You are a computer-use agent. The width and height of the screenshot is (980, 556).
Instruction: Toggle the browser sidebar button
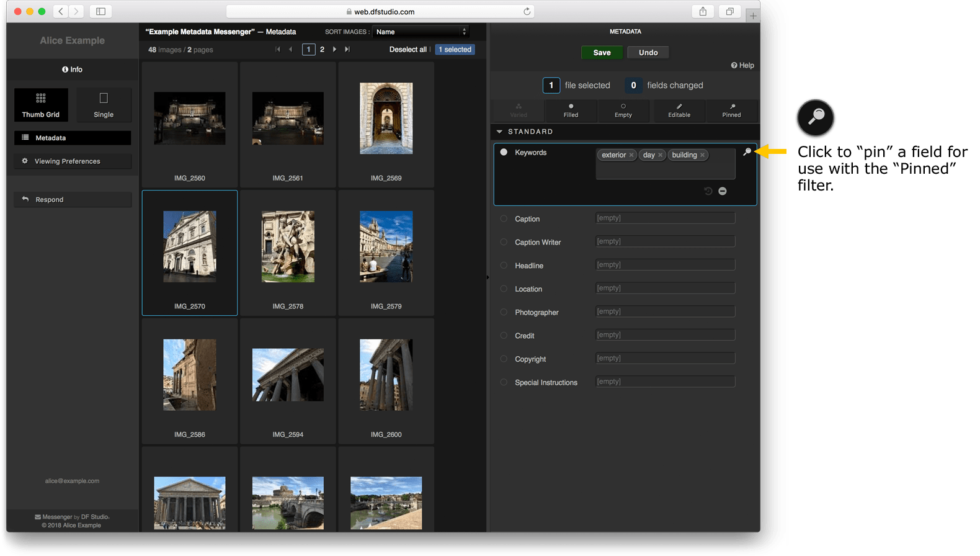(100, 11)
